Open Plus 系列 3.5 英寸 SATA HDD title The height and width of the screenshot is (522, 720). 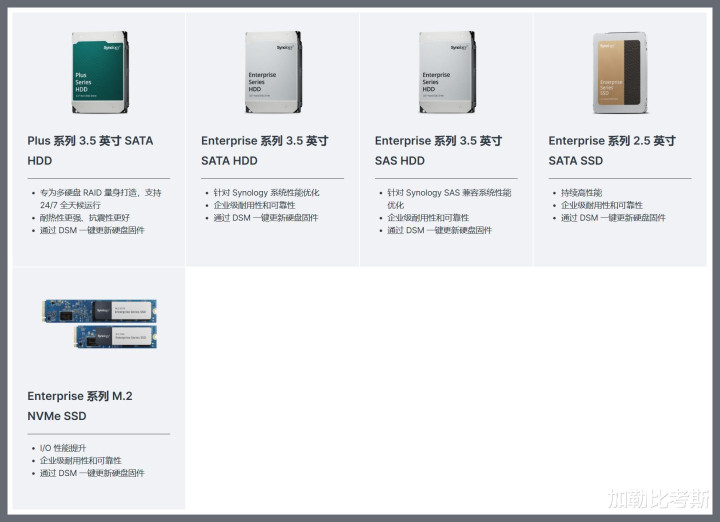90,151
